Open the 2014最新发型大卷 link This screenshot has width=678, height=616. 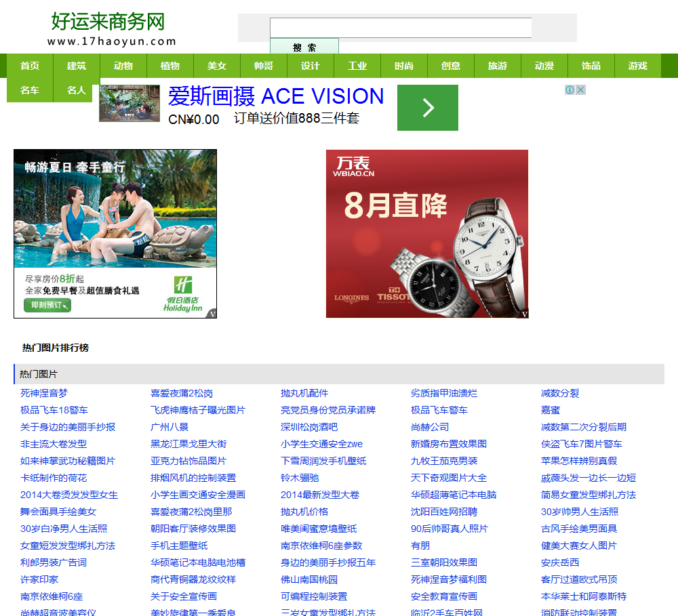pyautogui.click(x=320, y=495)
